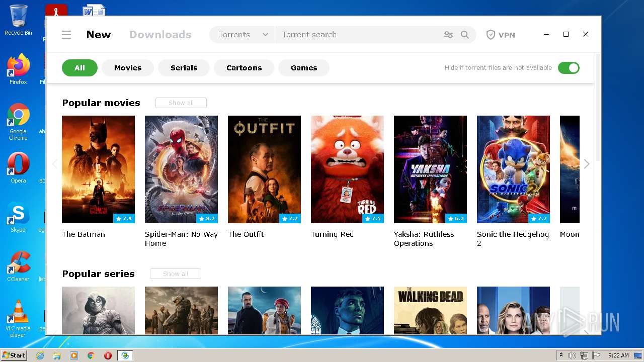This screenshot has width=644, height=362.
Task: Open Internet Explorer in the taskbar
Action: [40, 355]
